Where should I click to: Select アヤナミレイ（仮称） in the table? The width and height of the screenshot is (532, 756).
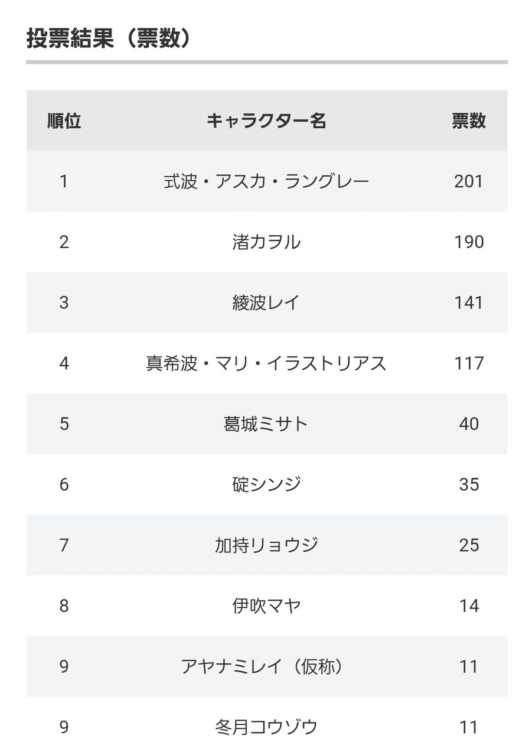pos(263,667)
